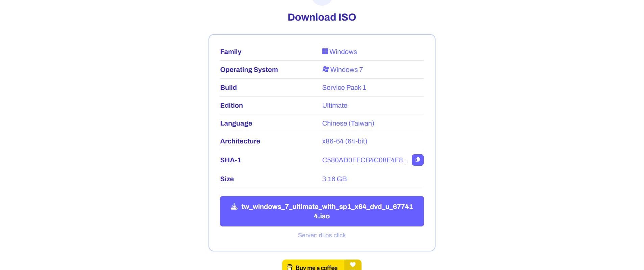Viewport: 644px width, 270px height.
Task: Click the SHA-1 row label
Action: click(231, 160)
